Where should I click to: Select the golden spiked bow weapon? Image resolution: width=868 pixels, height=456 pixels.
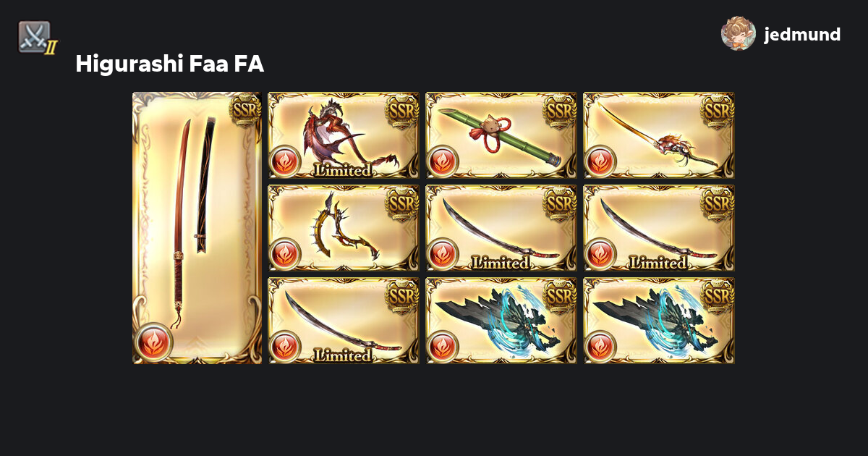[x=344, y=227]
